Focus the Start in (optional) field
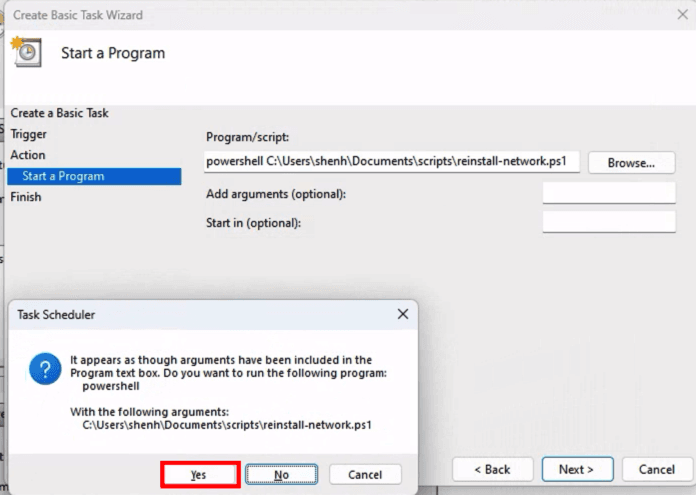This screenshot has width=696, height=495. point(608,222)
